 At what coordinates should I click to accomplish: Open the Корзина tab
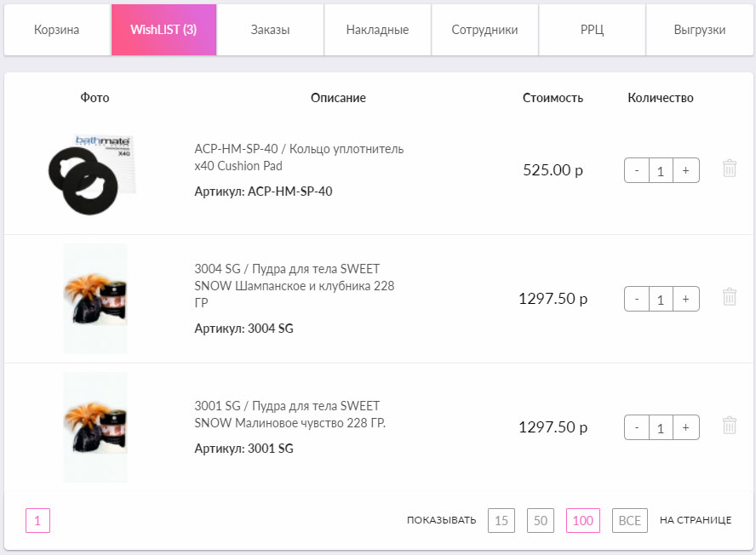point(57,30)
